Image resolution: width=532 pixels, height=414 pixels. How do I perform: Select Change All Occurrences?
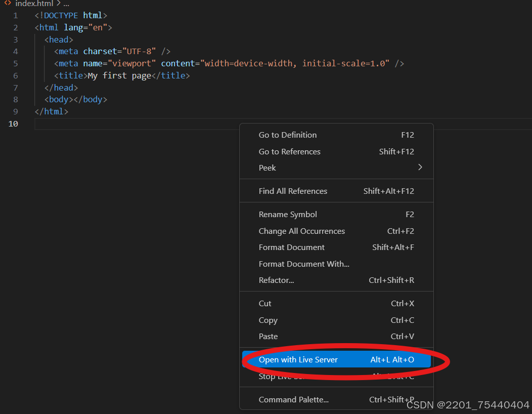click(x=336, y=231)
